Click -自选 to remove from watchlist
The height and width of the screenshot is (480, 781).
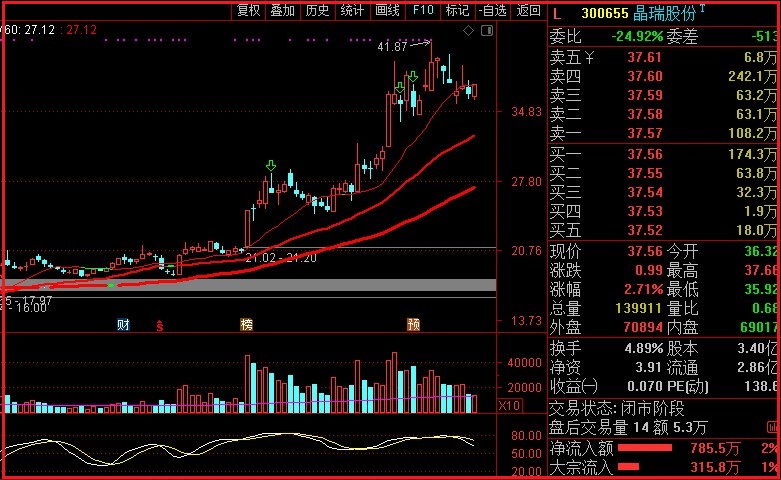click(x=493, y=10)
